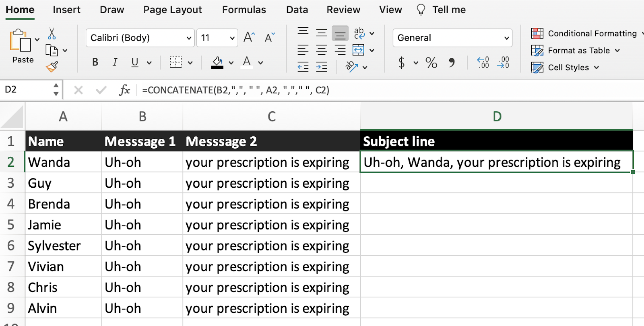
Task: Click the Merge cells icon
Action: [x=358, y=50]
